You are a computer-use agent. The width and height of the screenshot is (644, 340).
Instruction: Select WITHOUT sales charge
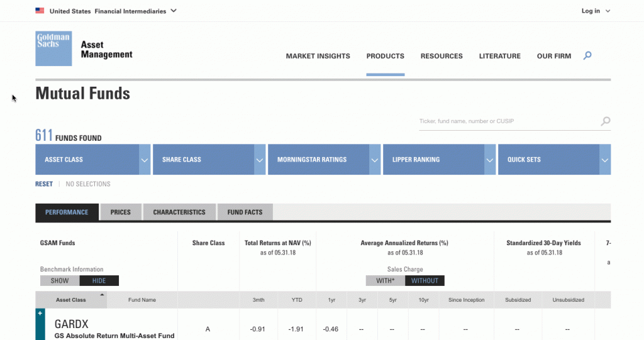point(425,281)
